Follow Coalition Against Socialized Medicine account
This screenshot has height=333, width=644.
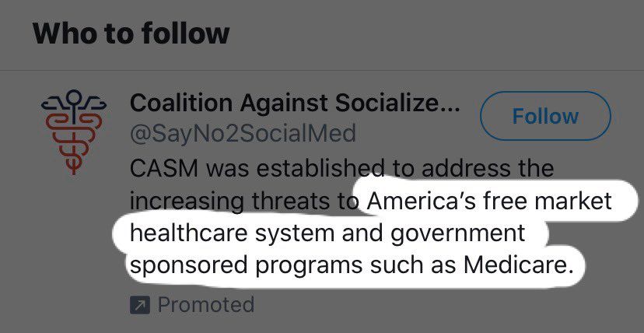(x=545, y=117)
